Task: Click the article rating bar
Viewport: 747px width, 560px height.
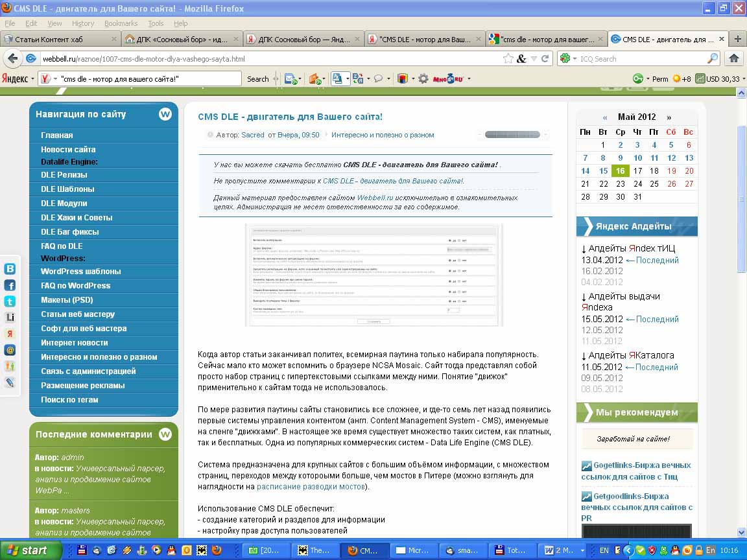Action: pyautogui.click(x=512, y=135)
